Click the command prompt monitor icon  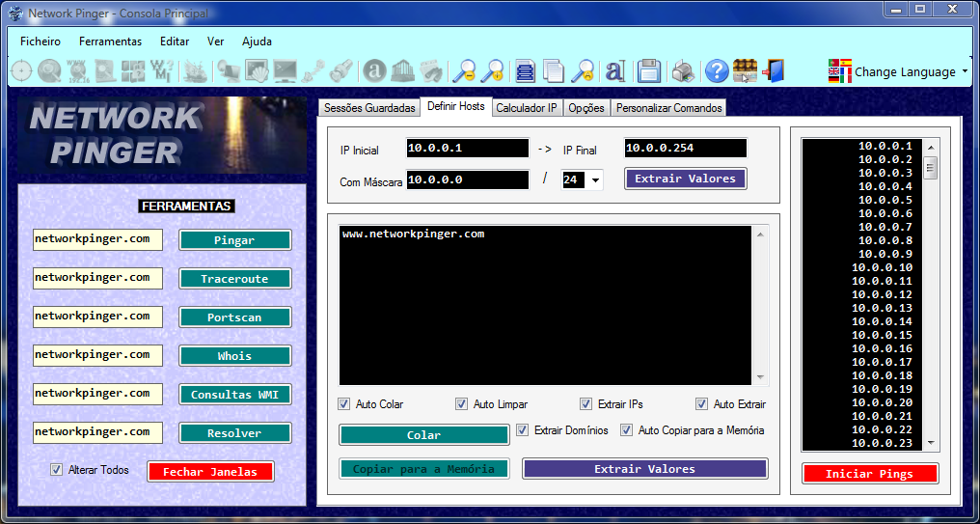pos(285,70)
